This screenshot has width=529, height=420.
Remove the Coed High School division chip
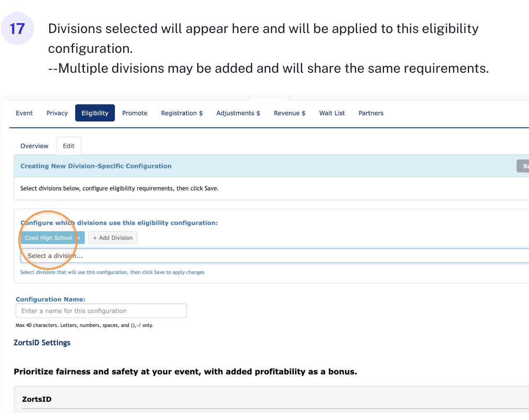[79, 238]
